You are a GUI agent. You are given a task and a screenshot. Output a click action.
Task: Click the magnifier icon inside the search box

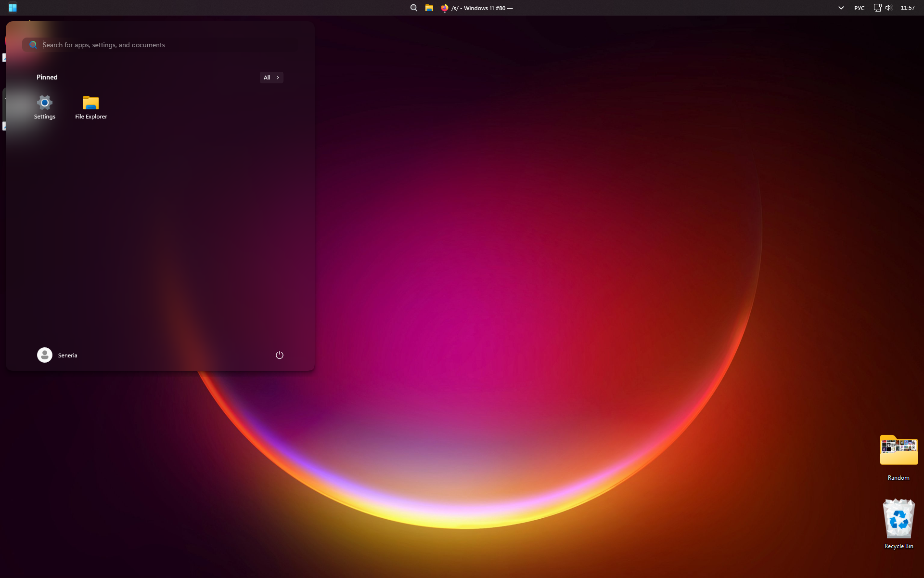(x=33, y=44)
